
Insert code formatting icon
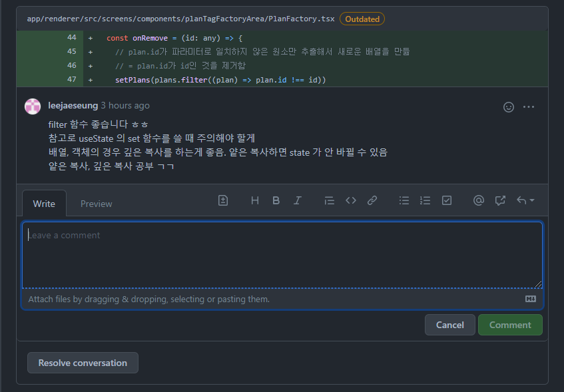coord(351,200)
